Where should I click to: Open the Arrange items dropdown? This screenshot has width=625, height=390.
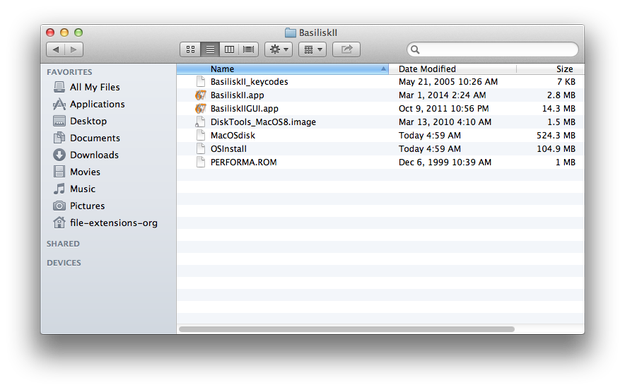coord(313,49)
